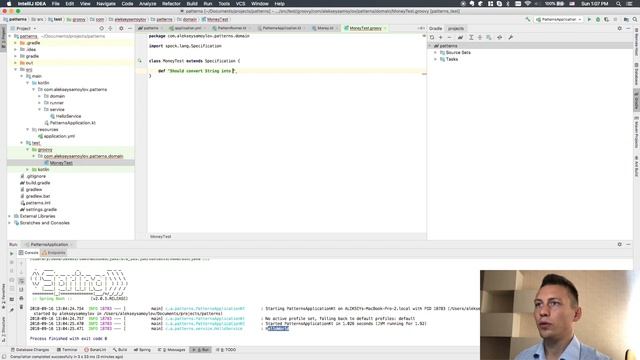Toggle offline mode icon in Gradle toolbar

tap(500, 37)
